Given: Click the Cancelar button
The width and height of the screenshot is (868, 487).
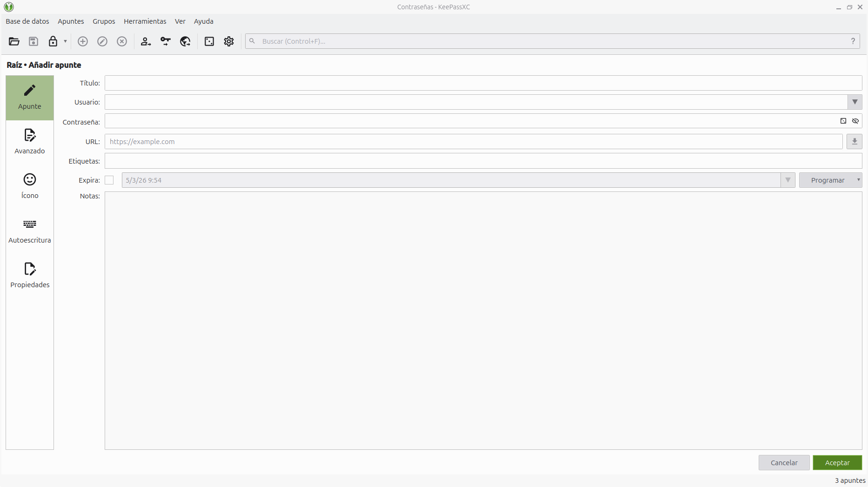Looking at the screenshot, I should (784, 463).
